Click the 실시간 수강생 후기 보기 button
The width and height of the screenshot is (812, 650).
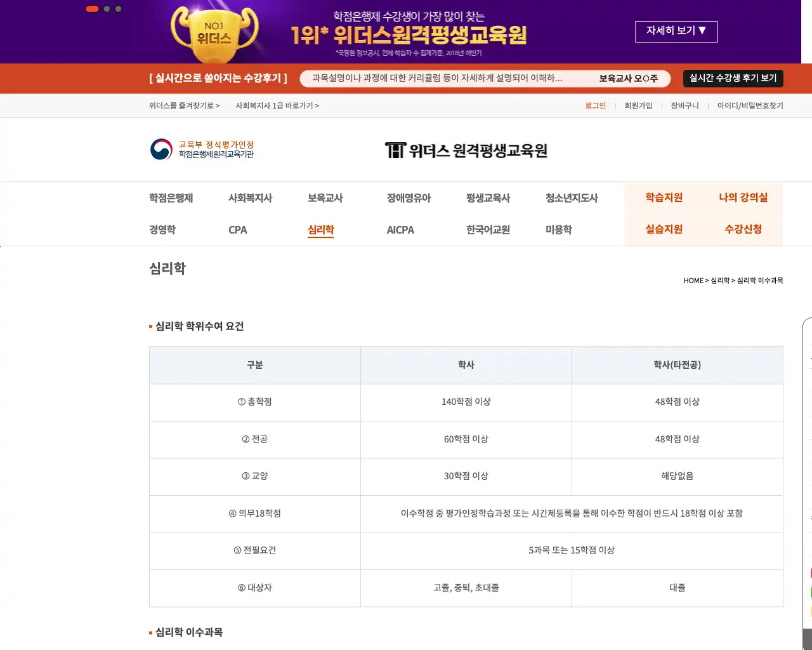(733, 78)
